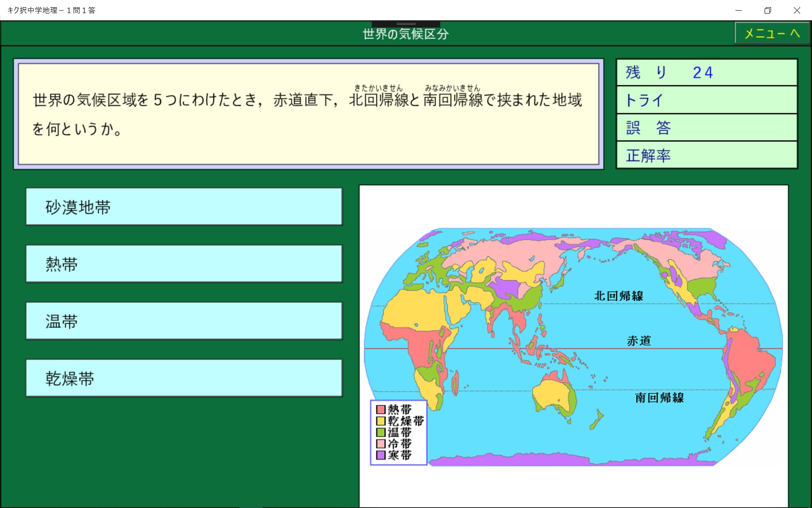
Task: Pick the answer 温帯
Action: (184, 321)
